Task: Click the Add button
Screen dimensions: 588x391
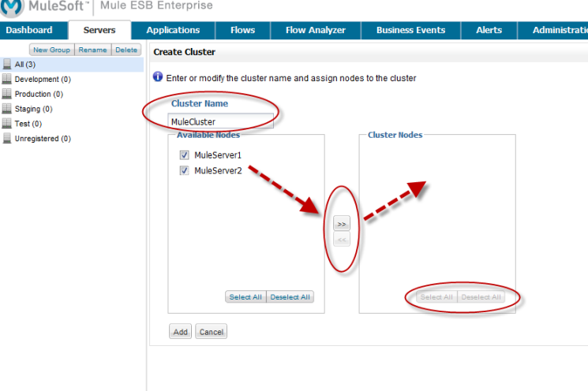Action: 181,331
